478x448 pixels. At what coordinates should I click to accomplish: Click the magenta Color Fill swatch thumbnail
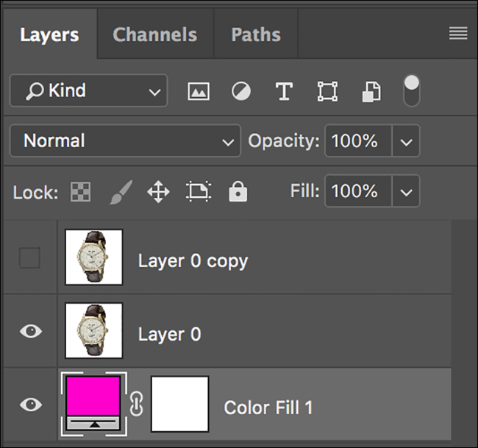click(x=94, y=397)
